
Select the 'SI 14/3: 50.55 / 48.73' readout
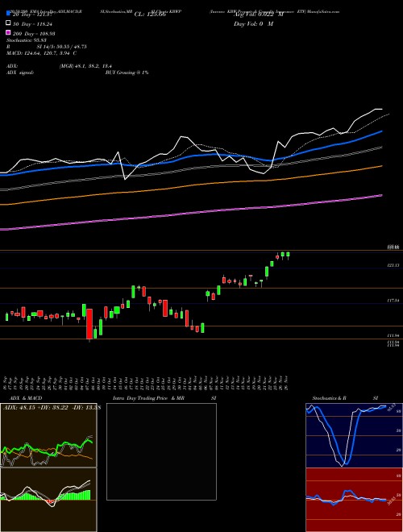click(62, 47)
